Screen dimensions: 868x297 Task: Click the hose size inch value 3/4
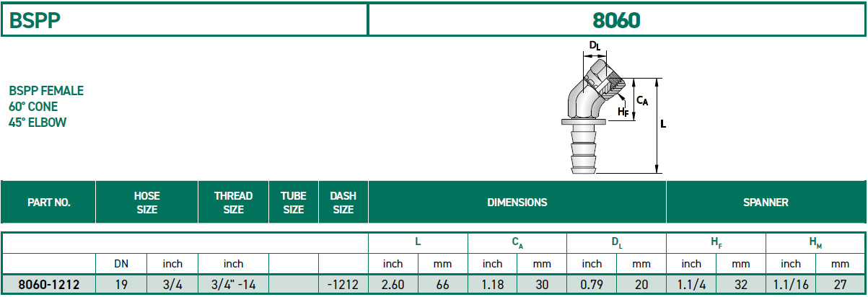[172, 285]
